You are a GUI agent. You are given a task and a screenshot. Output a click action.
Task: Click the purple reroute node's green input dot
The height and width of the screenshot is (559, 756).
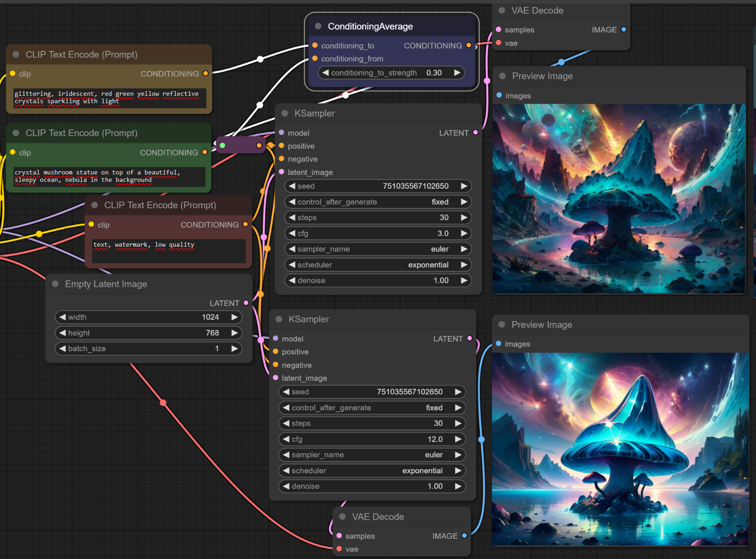pos(223,145)
